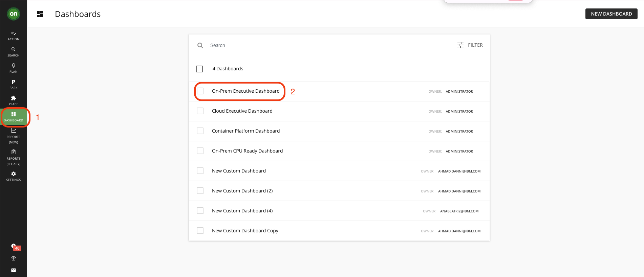
Task: Open the Action view in sidebar
Action: [x=14, y=36]
